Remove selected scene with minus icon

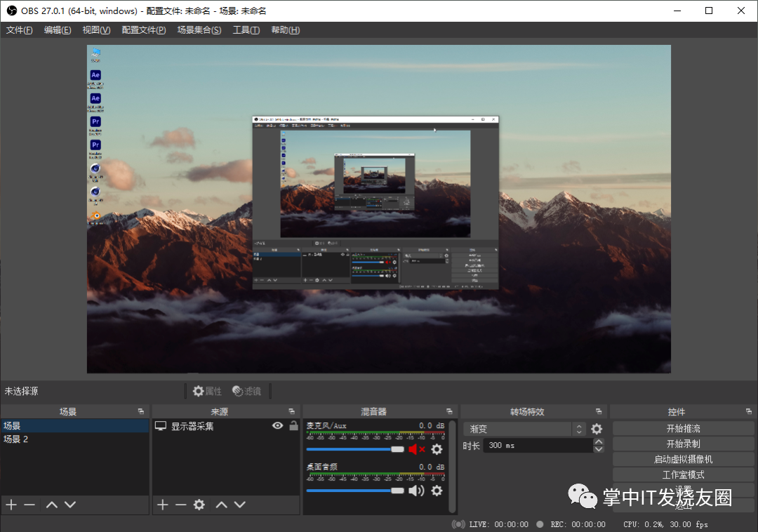(29, 505)
